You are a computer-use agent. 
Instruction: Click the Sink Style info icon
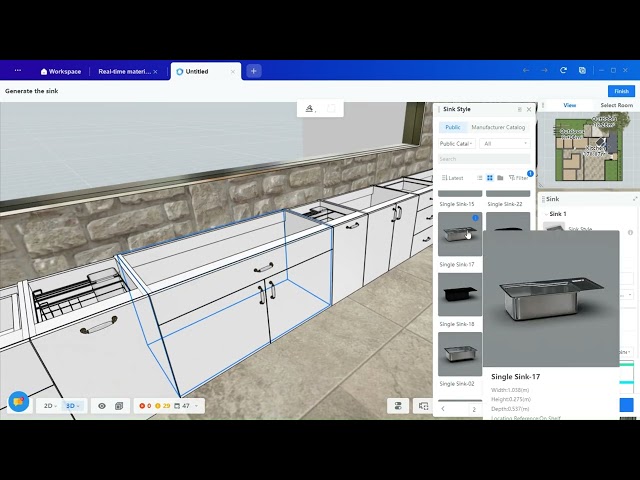point(630,232)
